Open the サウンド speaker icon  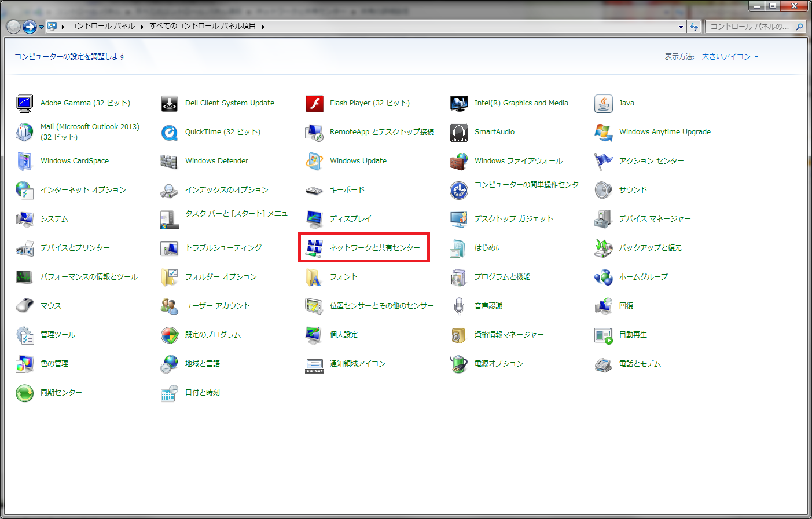[x=604, y=191]
